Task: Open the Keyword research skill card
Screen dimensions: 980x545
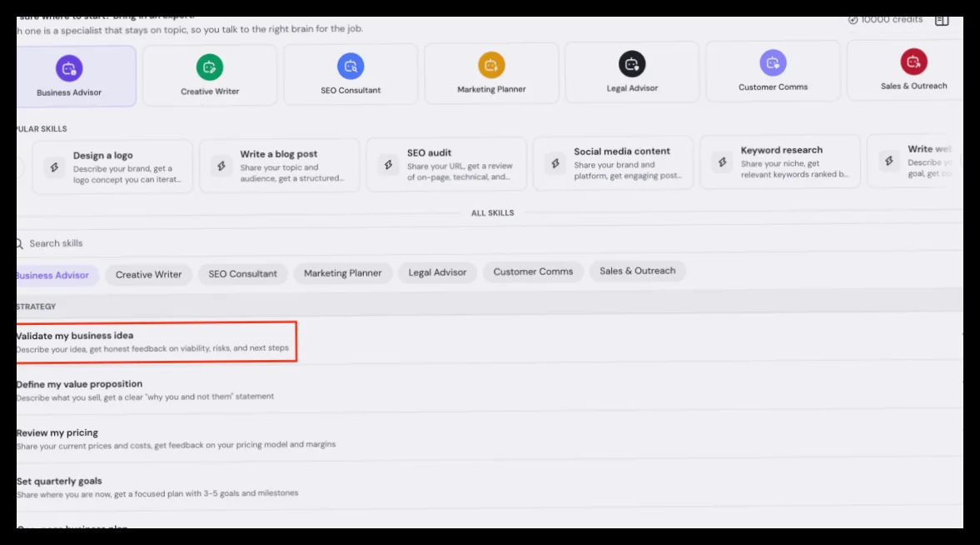Action: tap(780, 162)
